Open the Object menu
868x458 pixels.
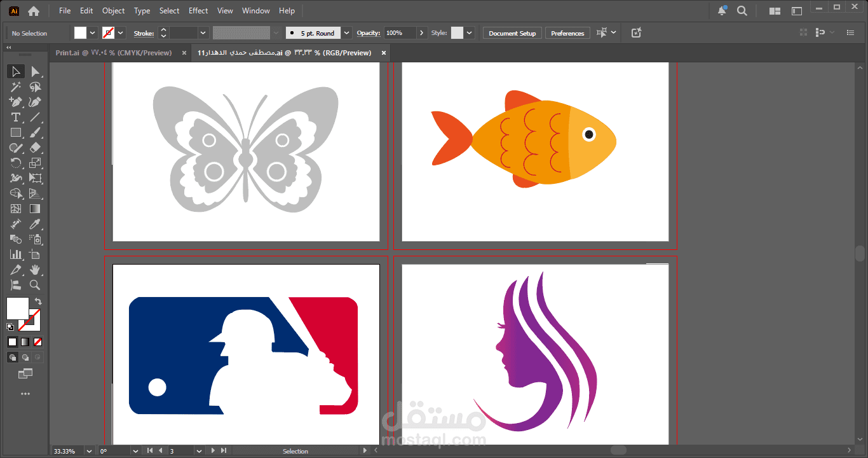(x=114, y=11)
